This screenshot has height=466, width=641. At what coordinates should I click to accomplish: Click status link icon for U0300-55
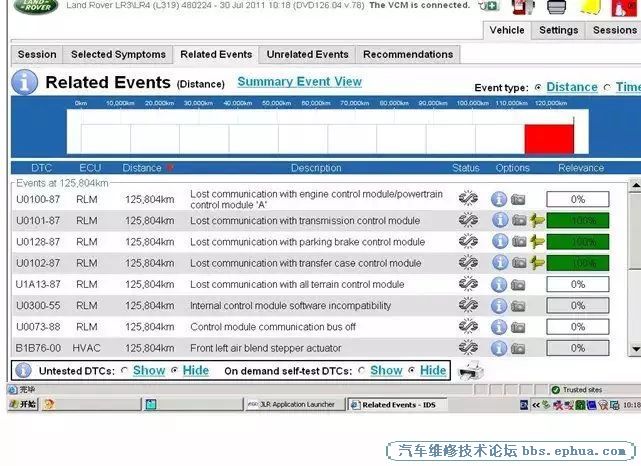point(468,305)
